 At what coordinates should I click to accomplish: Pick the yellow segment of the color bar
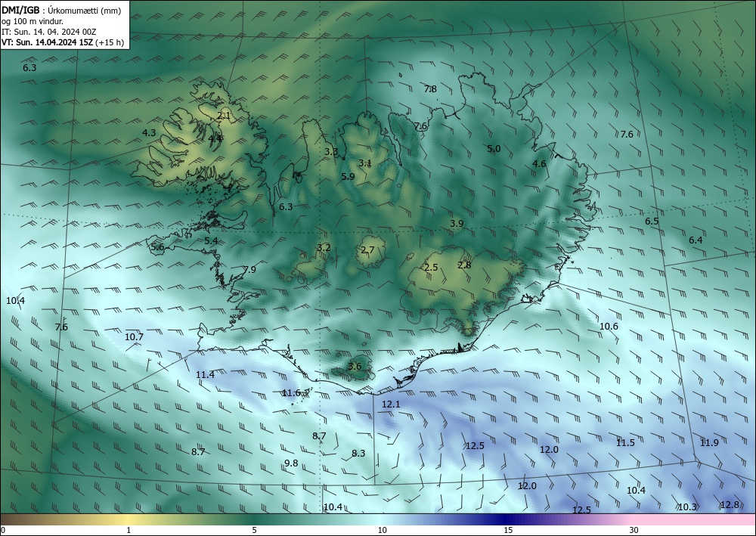click(128, 519)
